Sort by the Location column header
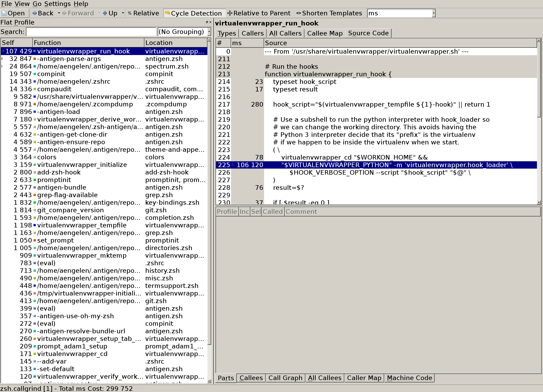This screenshot has width=543, height=392. pos(176,43)
